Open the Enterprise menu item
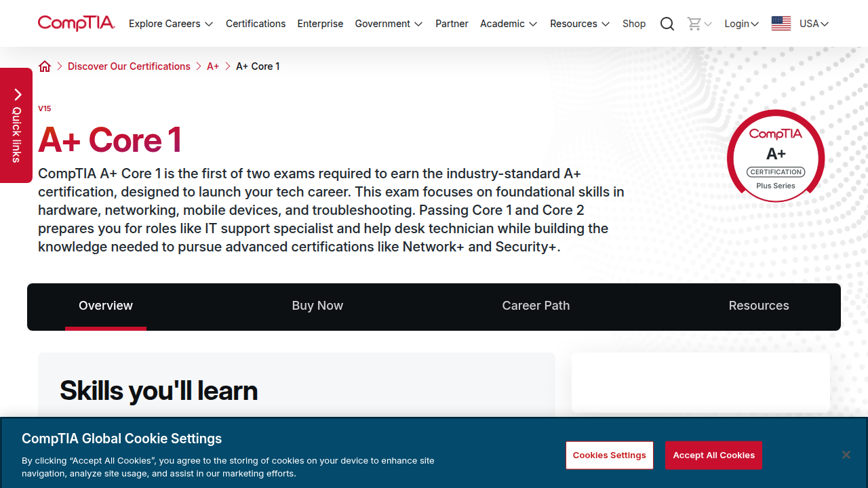The height and width of the screenshot is (488, 868). point(320,24)
